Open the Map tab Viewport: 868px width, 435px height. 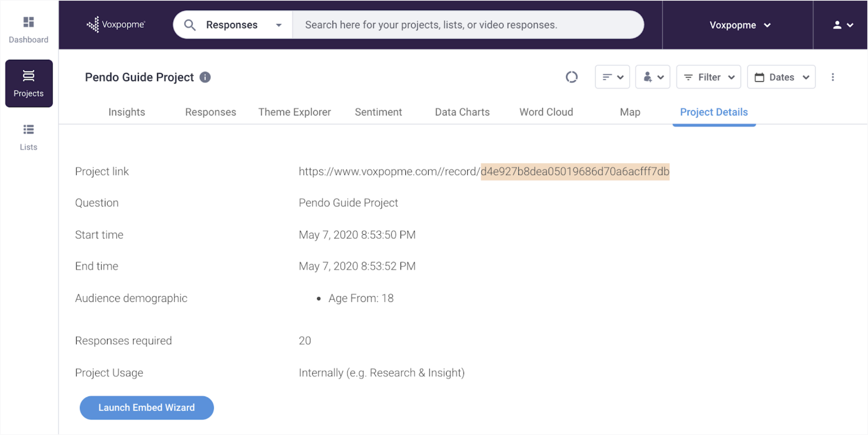click(x=630, y=112)
